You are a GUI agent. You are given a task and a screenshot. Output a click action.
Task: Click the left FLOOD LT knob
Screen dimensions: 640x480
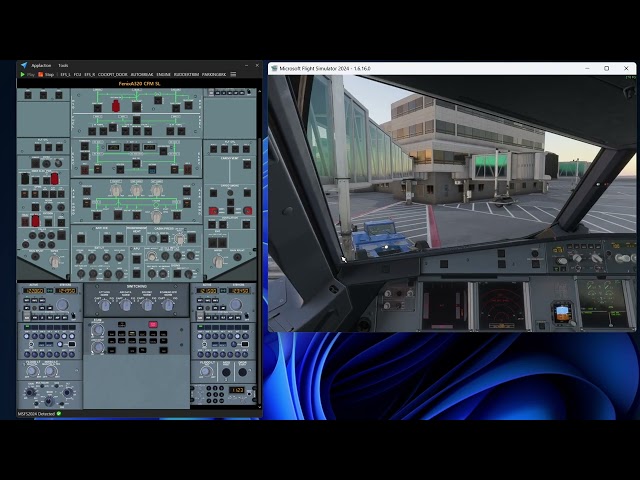point(32,371)
